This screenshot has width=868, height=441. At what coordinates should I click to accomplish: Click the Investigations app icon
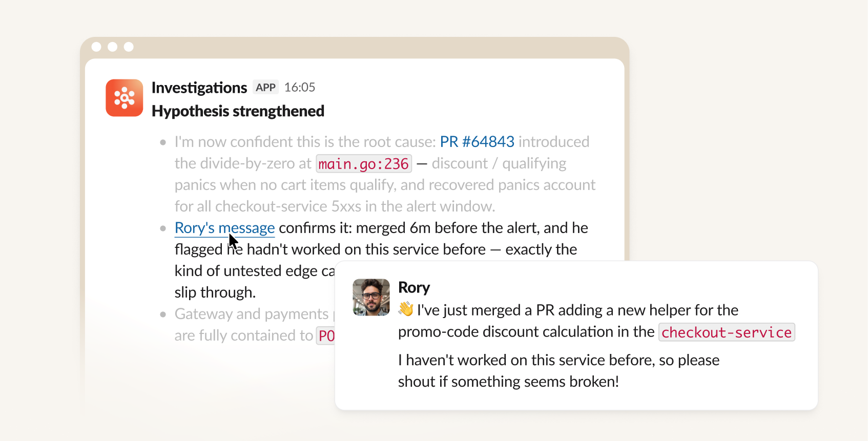click(125, 98)
